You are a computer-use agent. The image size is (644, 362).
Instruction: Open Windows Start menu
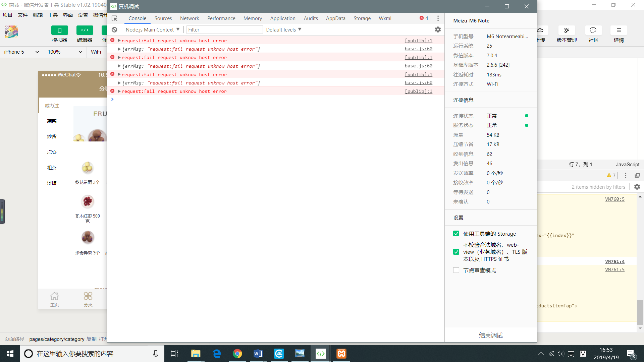click(10, 354)
